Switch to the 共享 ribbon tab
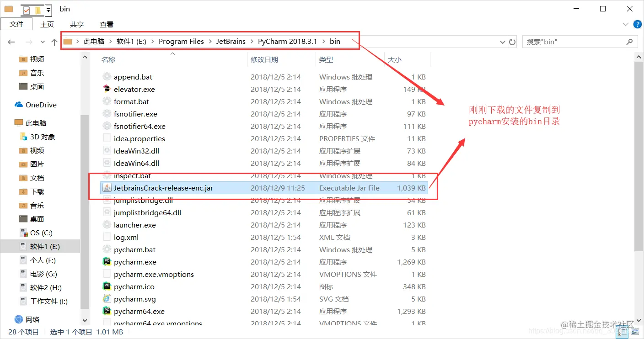 tap(77, 24)
